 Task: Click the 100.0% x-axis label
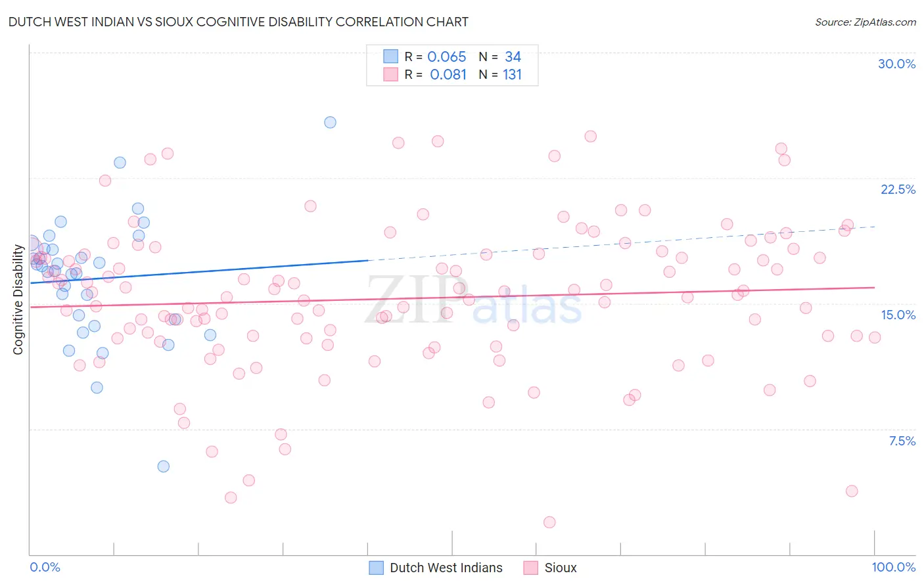point(893,567)
